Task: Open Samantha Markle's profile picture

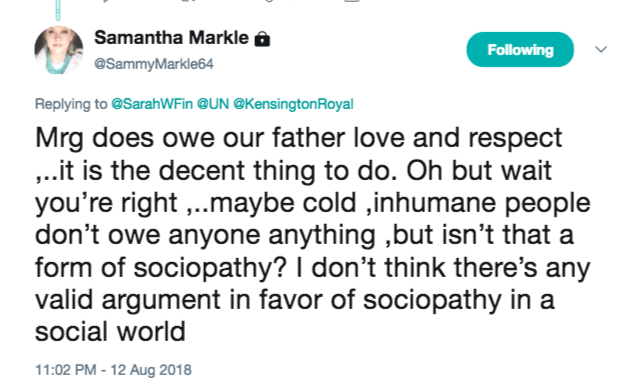Action: 58,50
